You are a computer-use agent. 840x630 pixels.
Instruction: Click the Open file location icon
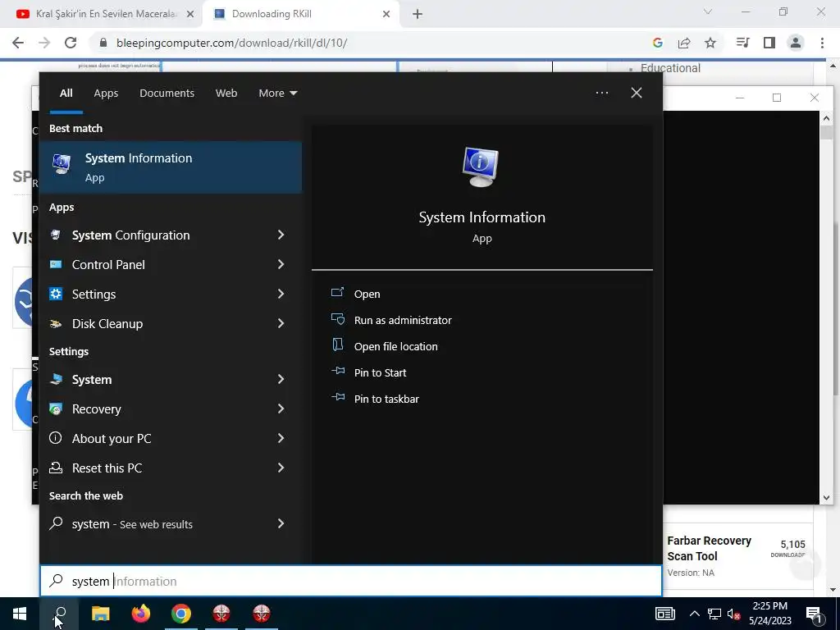click(337, 345)
